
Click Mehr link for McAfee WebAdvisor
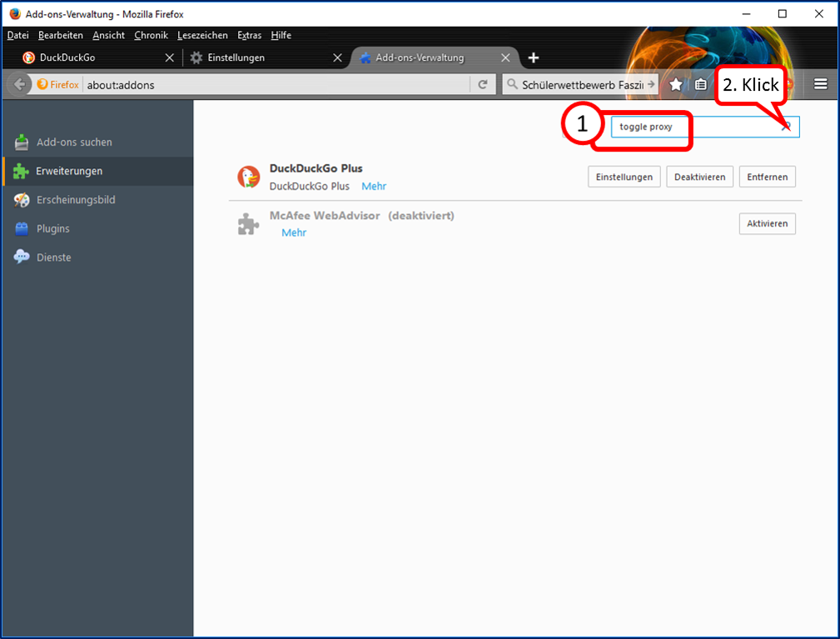pos(294,232)
